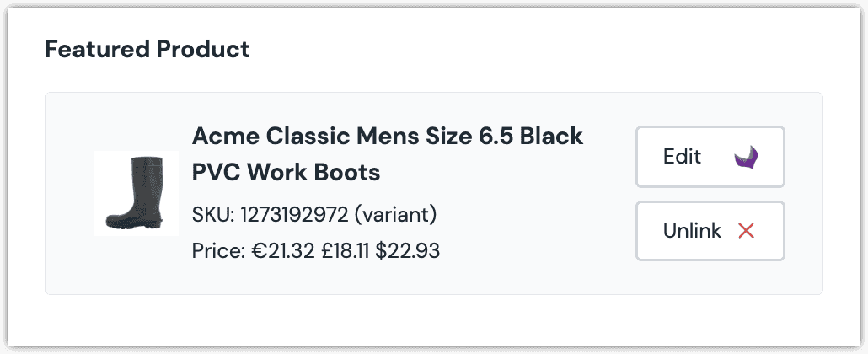Click the "Edit" text label

click(682, 157)
